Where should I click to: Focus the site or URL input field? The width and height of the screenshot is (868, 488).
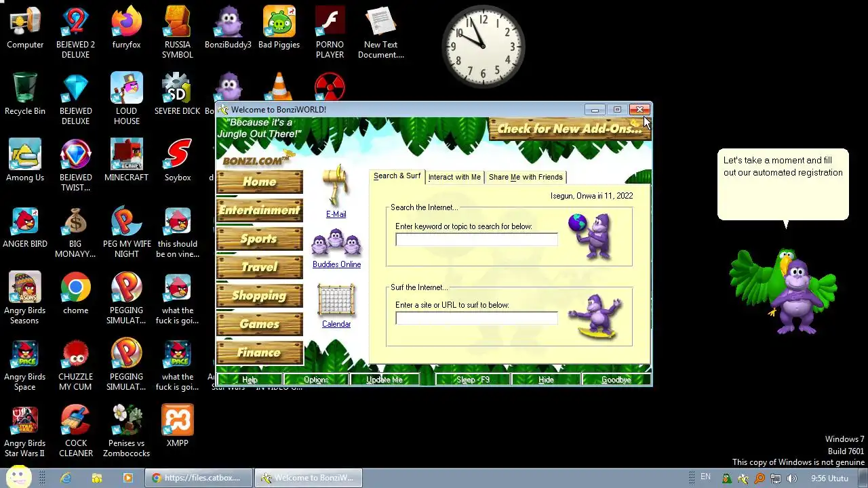[x=476, y=318]
